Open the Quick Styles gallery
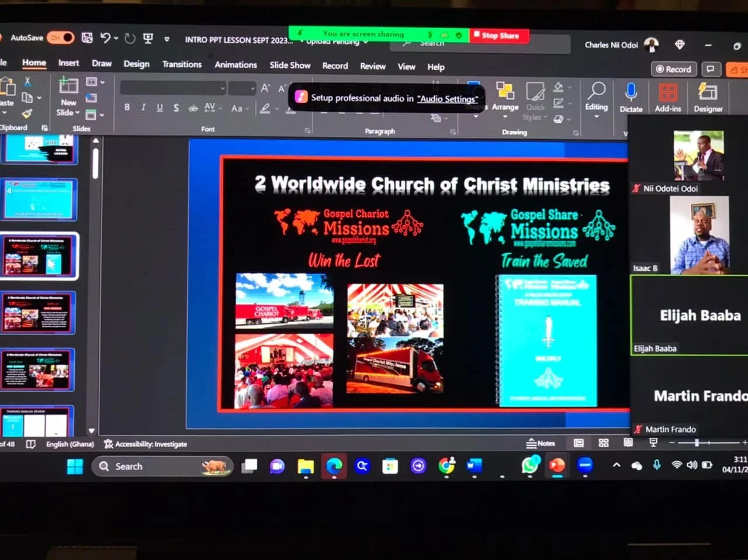The height and width of the screenshot is (560, 748). tap(535, 101)
